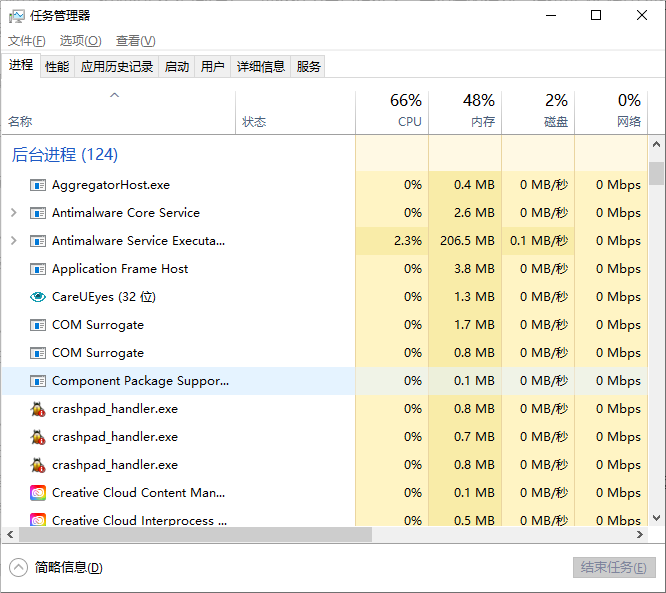This screenshot has height=593, width=666.
Task: Switch to the 应用历史记录 tab
Action: pos(116,67)
